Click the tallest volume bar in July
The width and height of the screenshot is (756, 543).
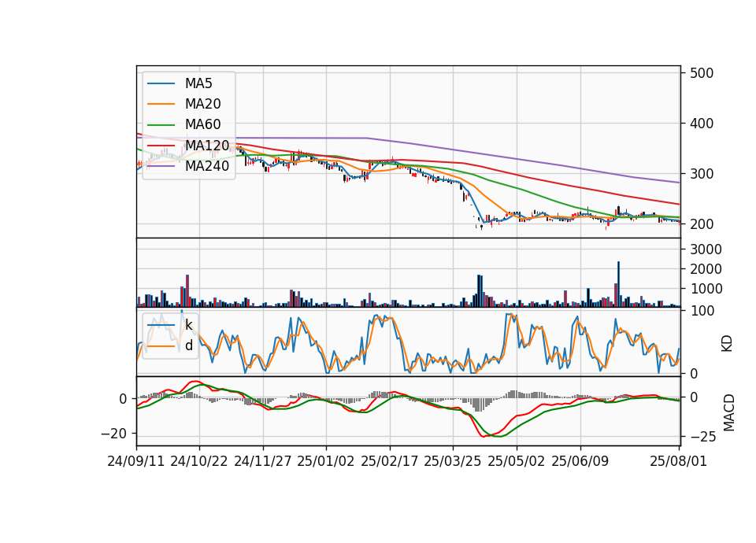pyautogui.click(x=619, y=284)
